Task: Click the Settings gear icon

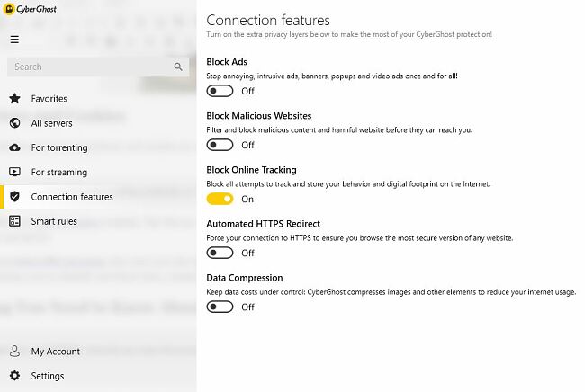Action: coord(14,376)
